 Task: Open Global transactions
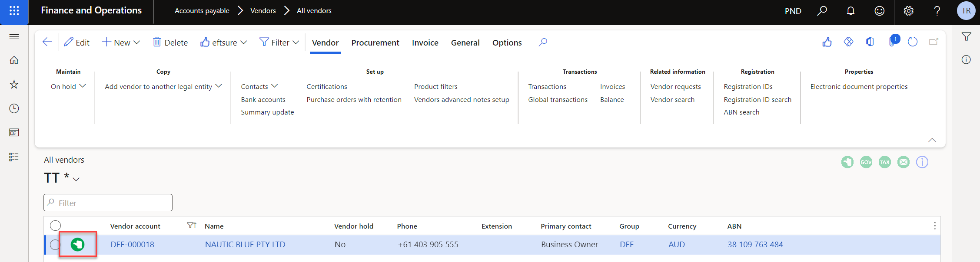(558, 99)
